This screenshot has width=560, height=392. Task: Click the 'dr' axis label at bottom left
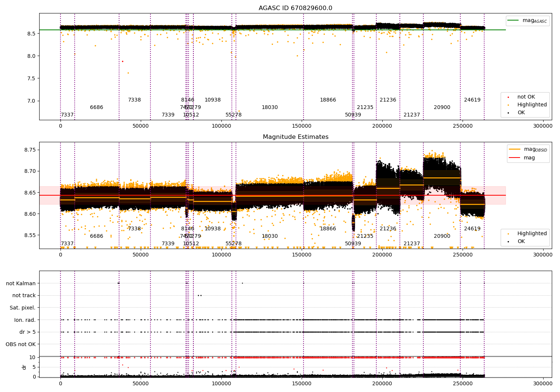pos(24,367)
